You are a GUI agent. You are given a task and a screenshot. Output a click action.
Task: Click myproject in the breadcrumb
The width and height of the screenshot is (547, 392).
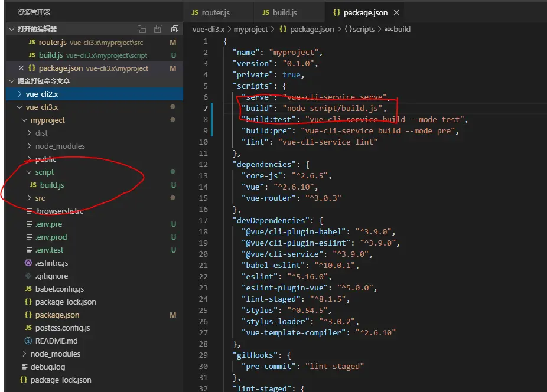tap(250, 30)
